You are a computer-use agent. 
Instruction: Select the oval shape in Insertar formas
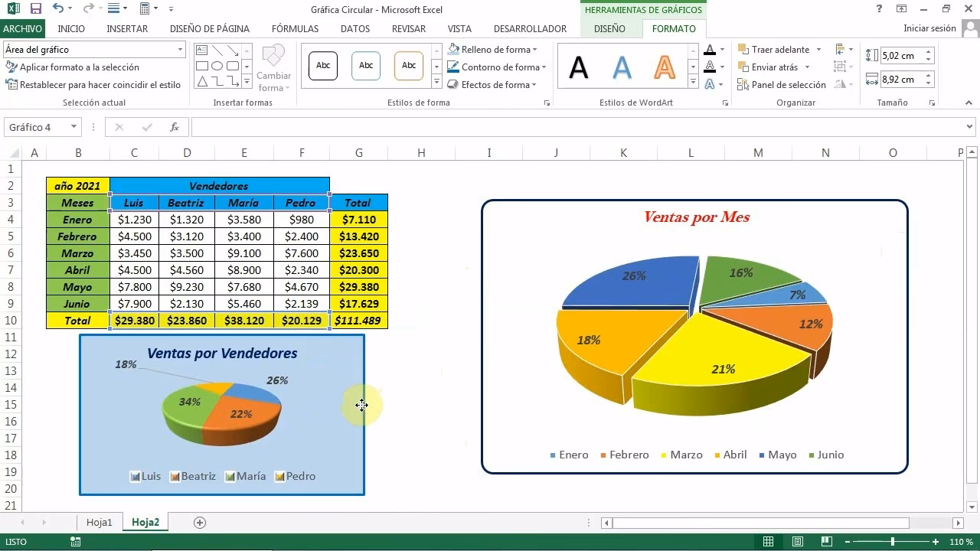[x=217, y=66]
